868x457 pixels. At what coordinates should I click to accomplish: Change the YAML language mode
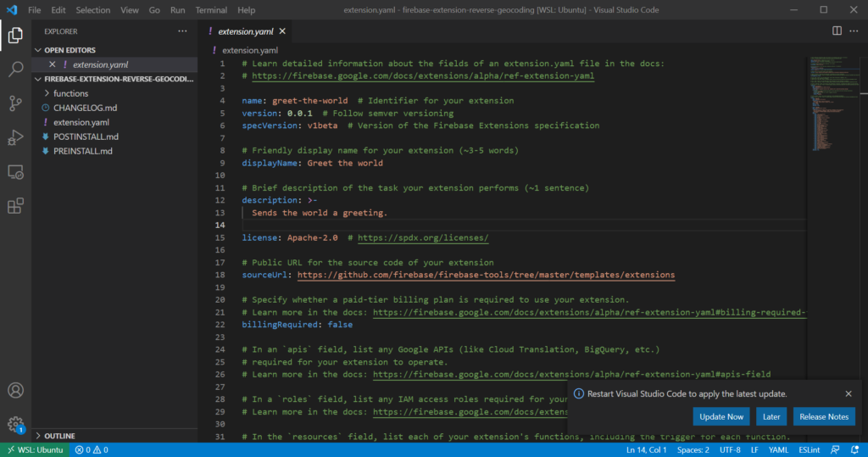(x=777, y=449)
